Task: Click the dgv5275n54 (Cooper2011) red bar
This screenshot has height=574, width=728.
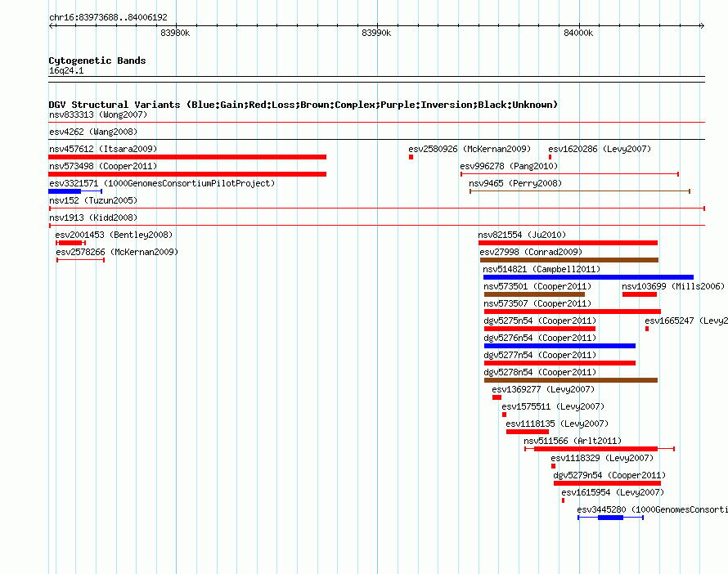Action: [540, 329]
